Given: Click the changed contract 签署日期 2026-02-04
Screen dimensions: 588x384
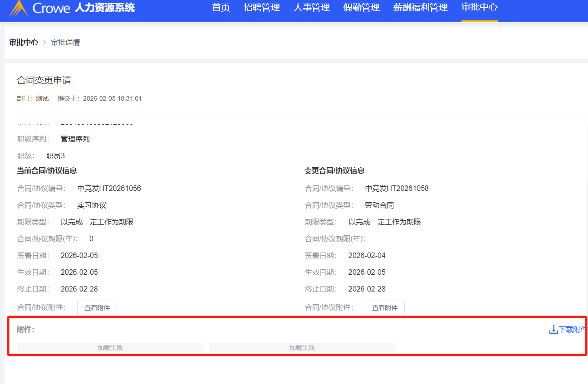Looking at the screenshot, I should point(367,256).
